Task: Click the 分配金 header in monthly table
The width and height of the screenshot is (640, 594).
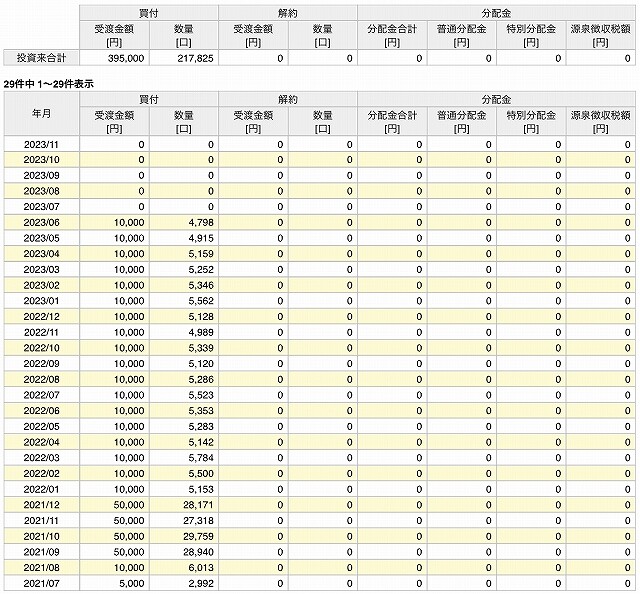Action: tap(496, 99)
